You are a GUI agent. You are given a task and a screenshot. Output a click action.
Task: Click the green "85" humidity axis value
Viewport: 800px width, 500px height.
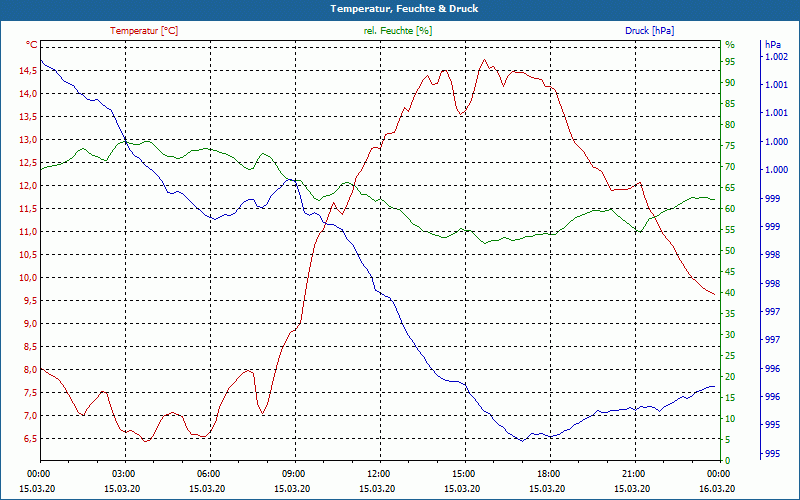[x=730, y=104]
